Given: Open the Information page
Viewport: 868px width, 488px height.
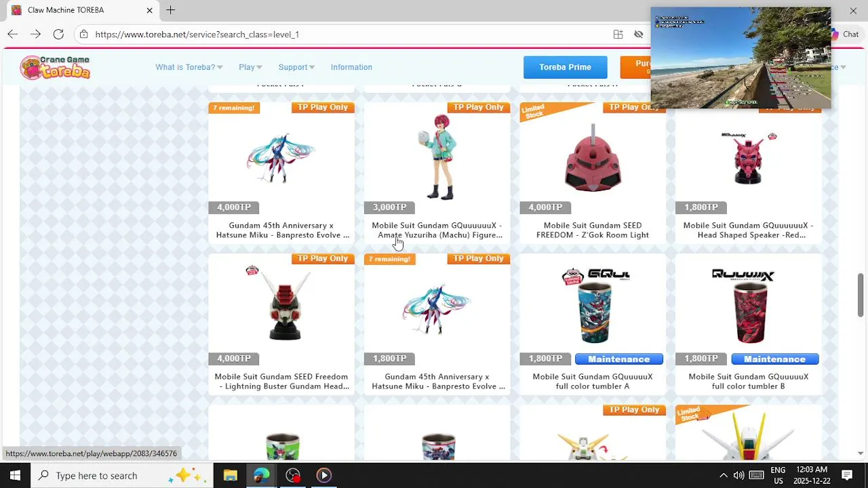Looking at the screenshot, I should coord(351,67).
